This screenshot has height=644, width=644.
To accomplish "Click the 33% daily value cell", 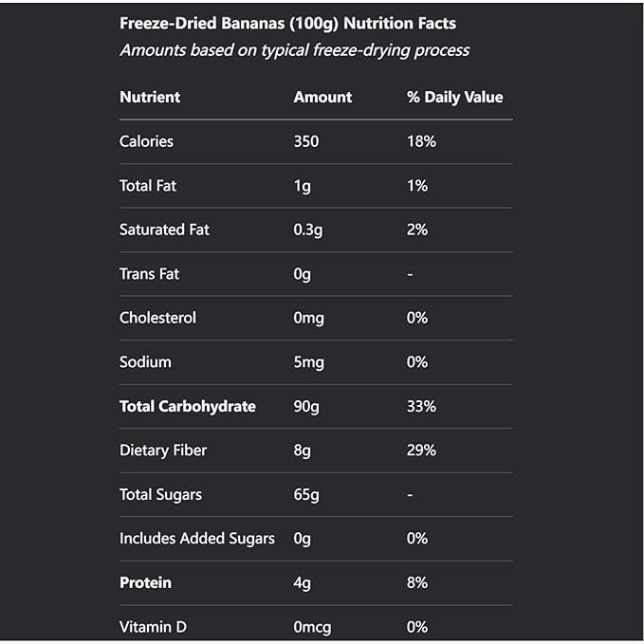I will coord(421,406).
